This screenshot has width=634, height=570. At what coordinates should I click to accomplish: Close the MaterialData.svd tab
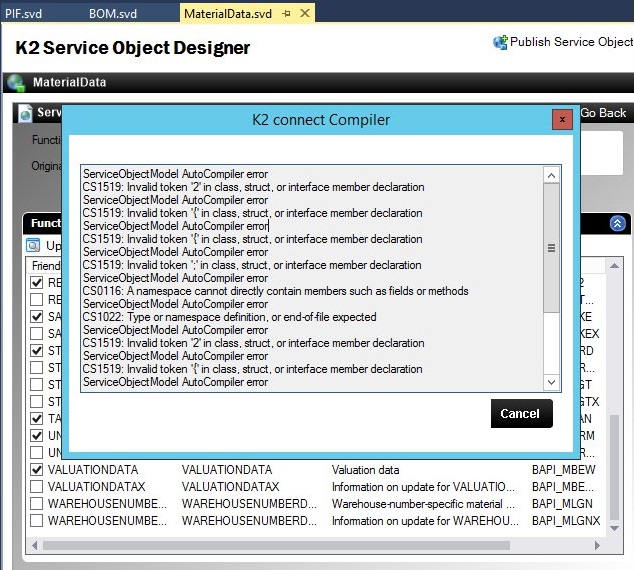click(x=305, y=13)
